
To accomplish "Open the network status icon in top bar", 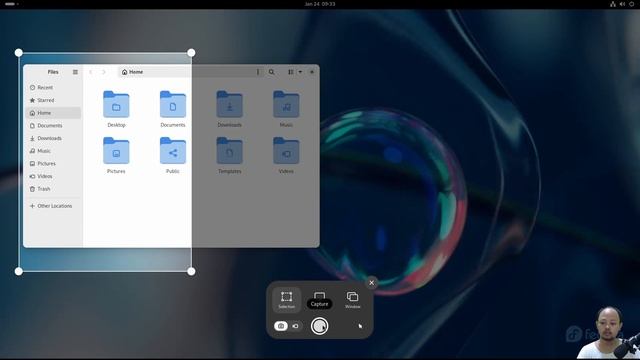I will [613, 4].
